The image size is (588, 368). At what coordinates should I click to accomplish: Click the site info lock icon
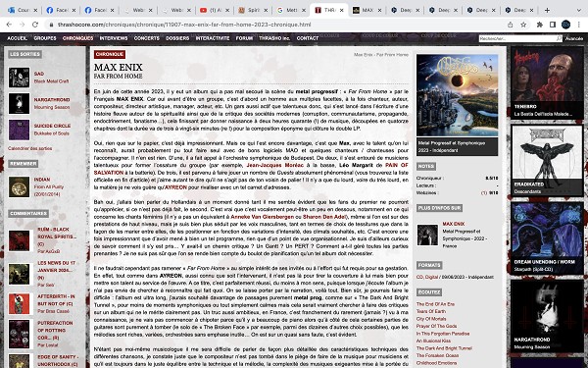(51, 25)
